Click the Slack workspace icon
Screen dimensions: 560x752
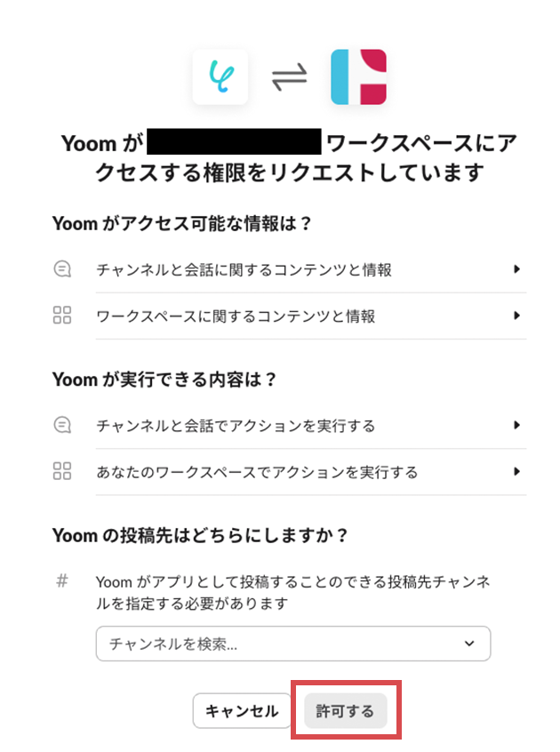pos(359,76)
